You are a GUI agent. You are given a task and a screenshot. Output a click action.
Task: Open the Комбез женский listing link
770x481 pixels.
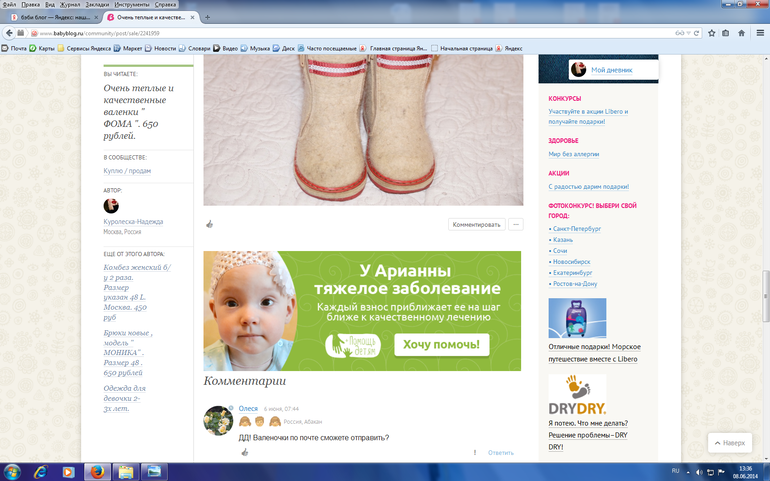click(x=137, y=292)
